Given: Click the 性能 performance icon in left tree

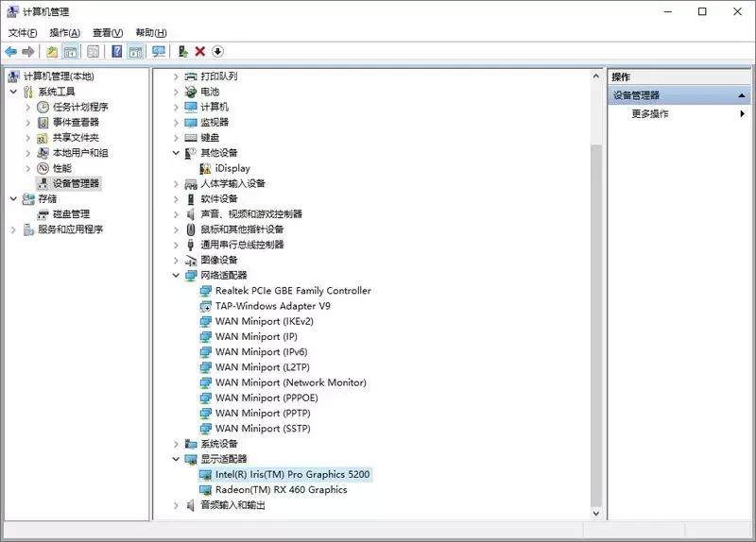Looking at the screenshot, I should [x=43, y=168].
